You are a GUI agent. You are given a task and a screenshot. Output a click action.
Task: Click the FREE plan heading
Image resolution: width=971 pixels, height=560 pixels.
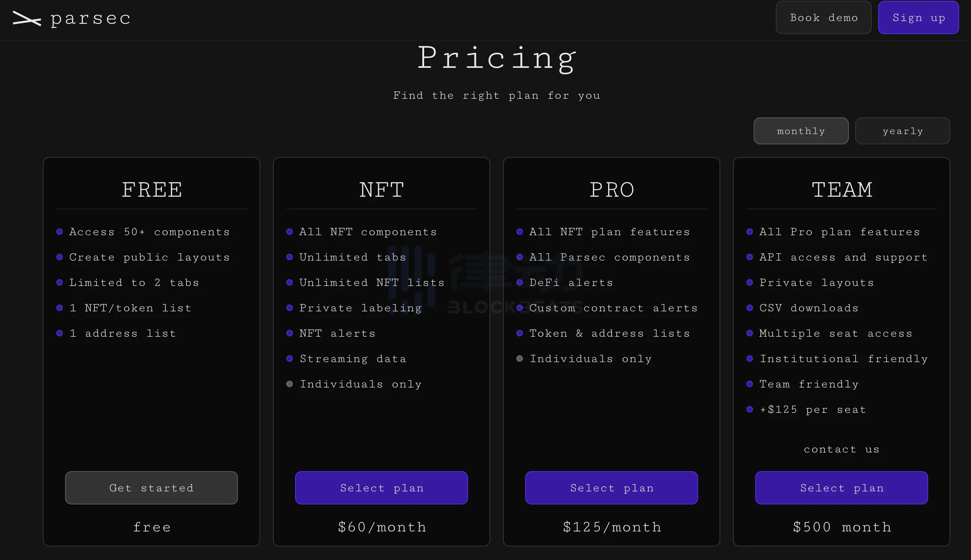point(152,190)
